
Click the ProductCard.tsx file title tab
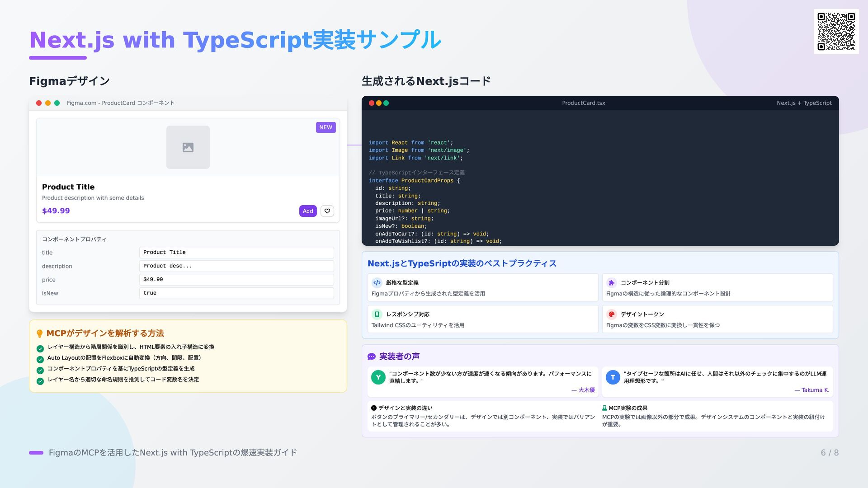tap(583, 103)
